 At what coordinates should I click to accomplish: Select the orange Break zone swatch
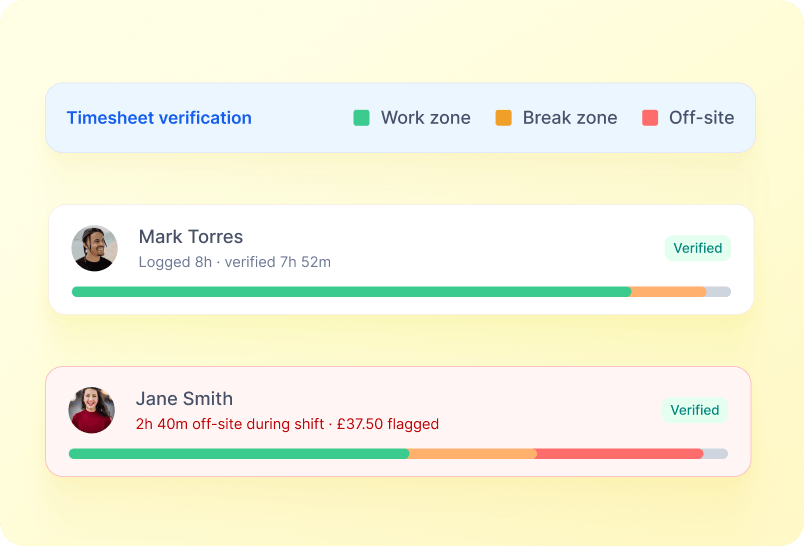coord(504,117)
